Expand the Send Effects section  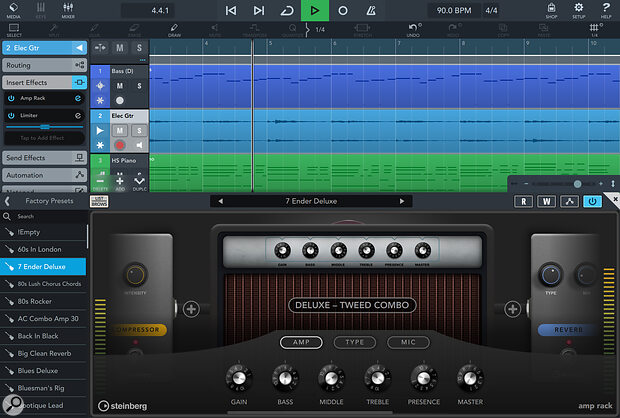44,158
